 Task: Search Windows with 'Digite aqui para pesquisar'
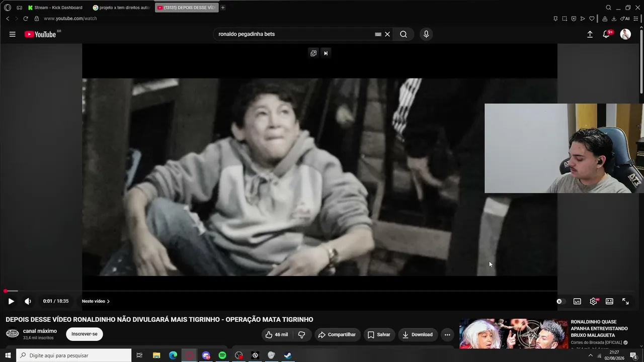pos(74,355)
